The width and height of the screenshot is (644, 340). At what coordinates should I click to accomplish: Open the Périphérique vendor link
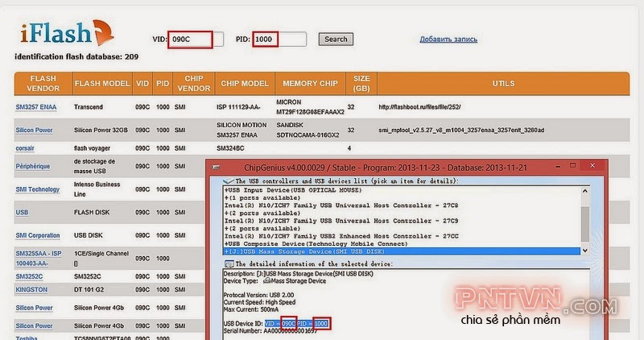tap(33, 166)
